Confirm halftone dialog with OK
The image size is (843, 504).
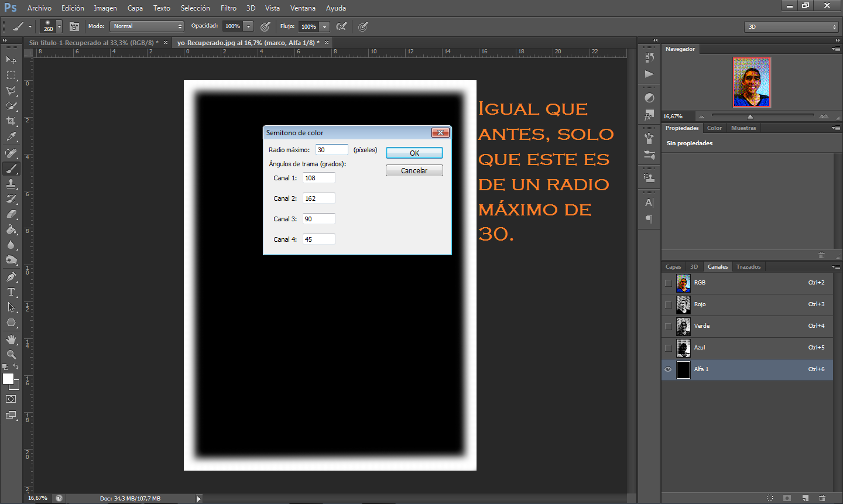click(x=414, y=153)
